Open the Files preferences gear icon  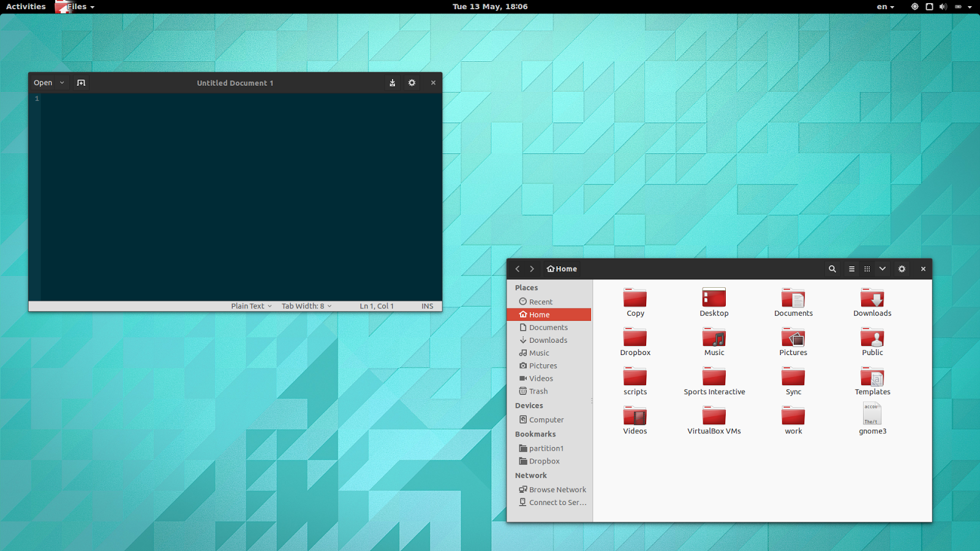click(902, 269)
